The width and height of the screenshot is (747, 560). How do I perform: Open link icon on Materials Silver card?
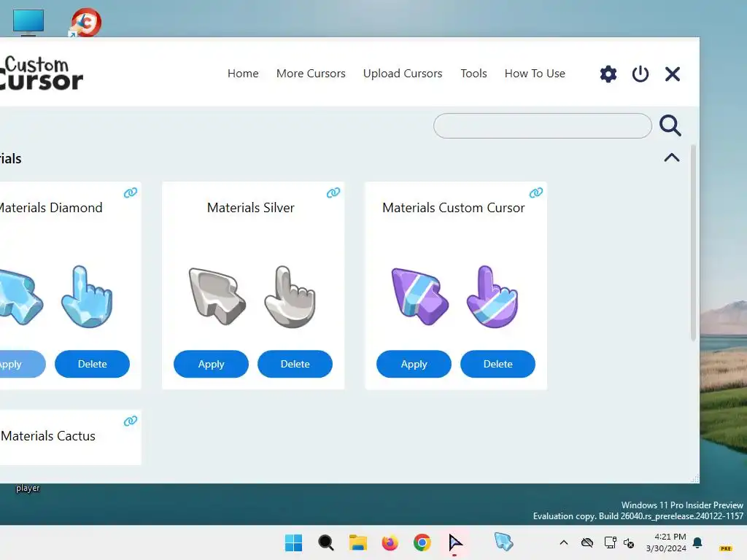pyautogui.click(x=333, y=192)
